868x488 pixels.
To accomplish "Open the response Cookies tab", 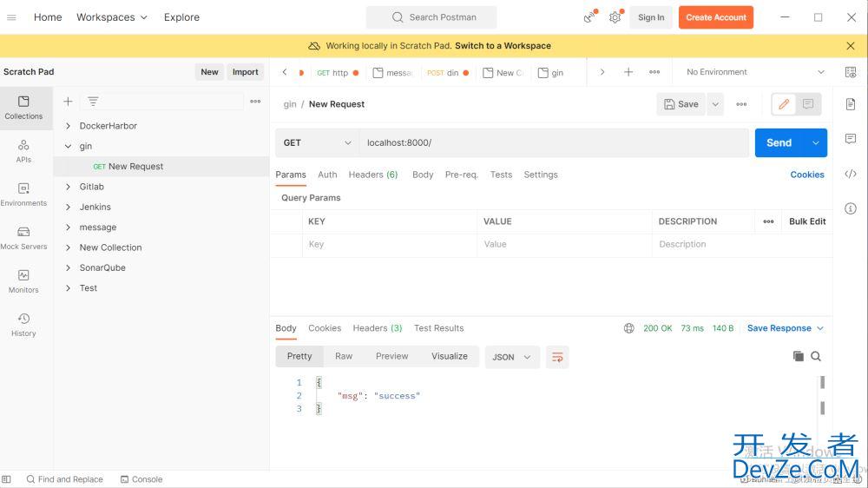I will [x=325, y=328].
